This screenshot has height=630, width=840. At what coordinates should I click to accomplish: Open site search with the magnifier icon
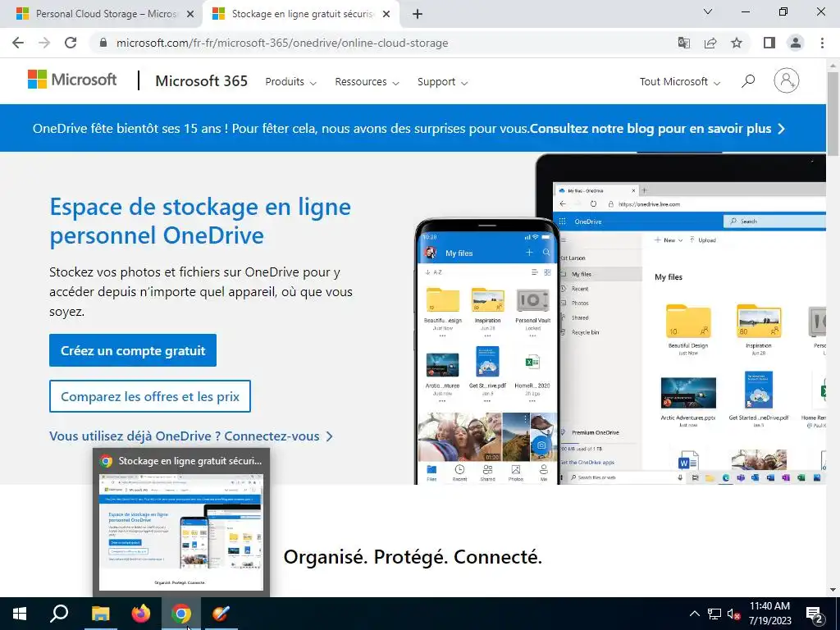(x=748, y=81)
